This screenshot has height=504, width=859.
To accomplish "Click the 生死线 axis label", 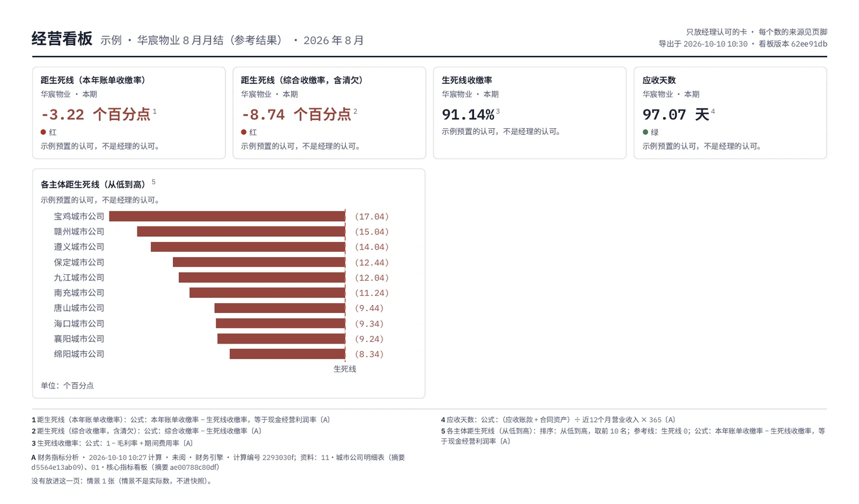I will (x=345, y=369).
